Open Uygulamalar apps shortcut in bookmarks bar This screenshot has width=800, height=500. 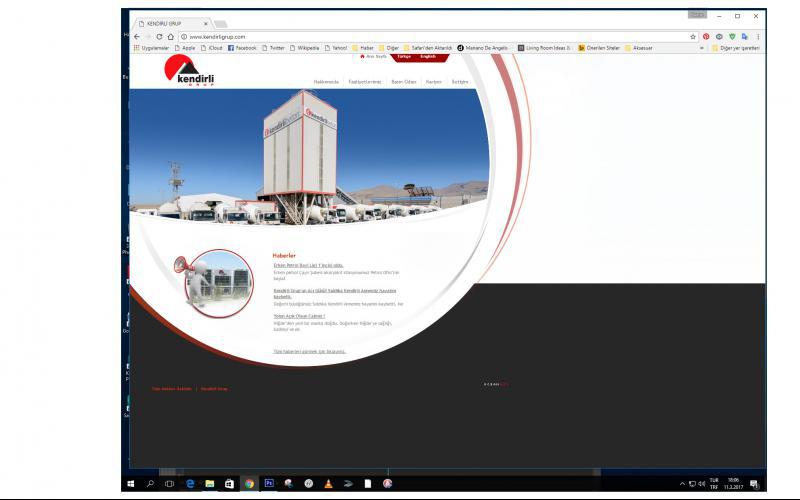click(x=152, y=48)
